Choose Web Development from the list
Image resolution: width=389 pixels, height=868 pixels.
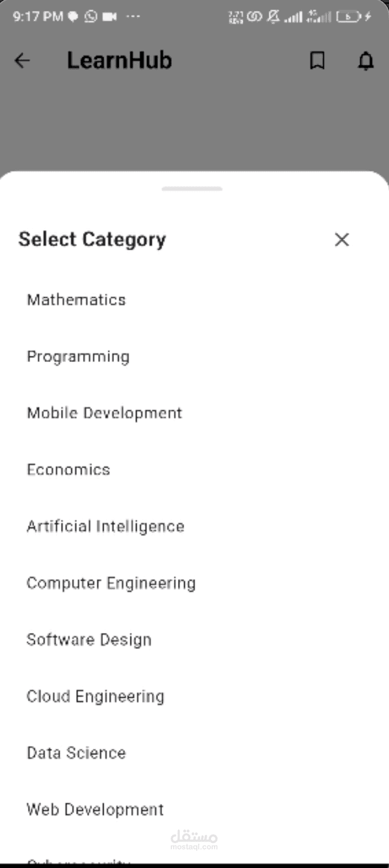(x=194, y=809)
